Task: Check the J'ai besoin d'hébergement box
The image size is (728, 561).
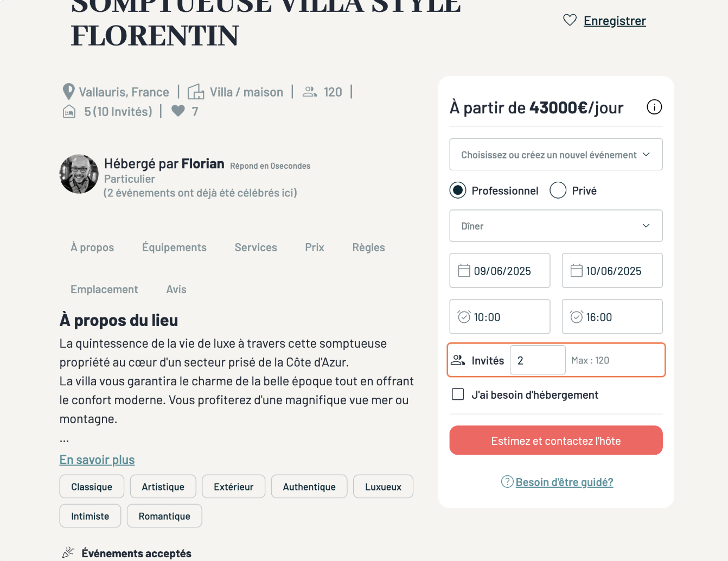Action: pyautogui.click(x=458, y=394)
